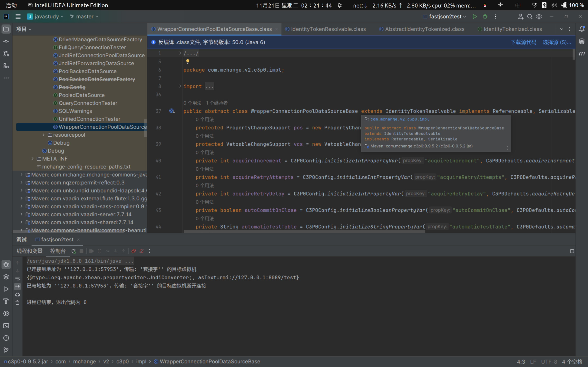Click the Rerun debug session icon

point(73,251)
